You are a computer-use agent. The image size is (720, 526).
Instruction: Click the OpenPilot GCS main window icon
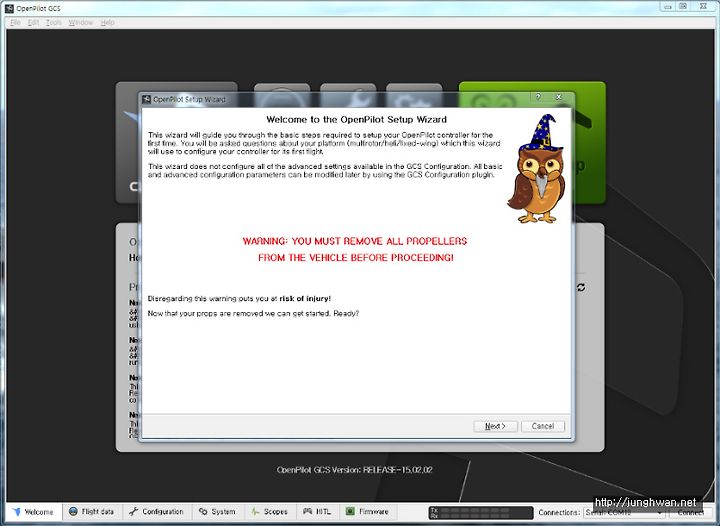(x=9, y=8)
